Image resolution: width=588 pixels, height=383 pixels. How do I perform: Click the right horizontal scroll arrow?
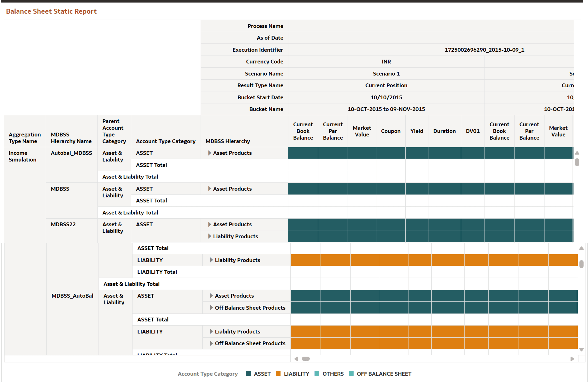[572, 359]
